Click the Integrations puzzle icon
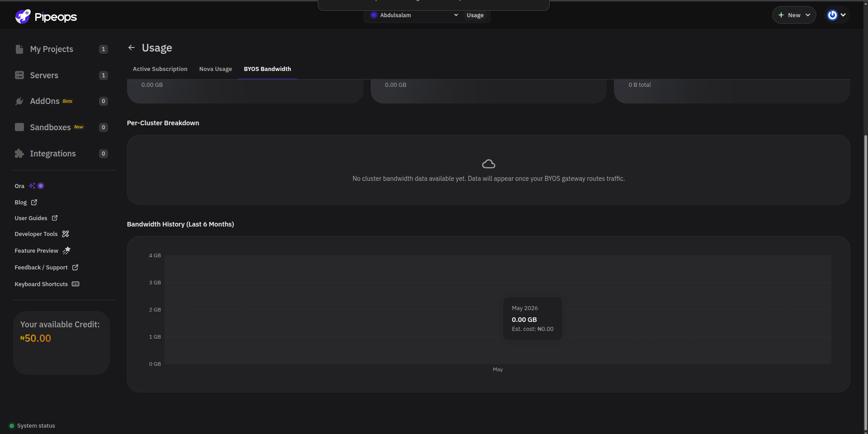The width and height of the screenshot is (868, 434). (19, 154)
